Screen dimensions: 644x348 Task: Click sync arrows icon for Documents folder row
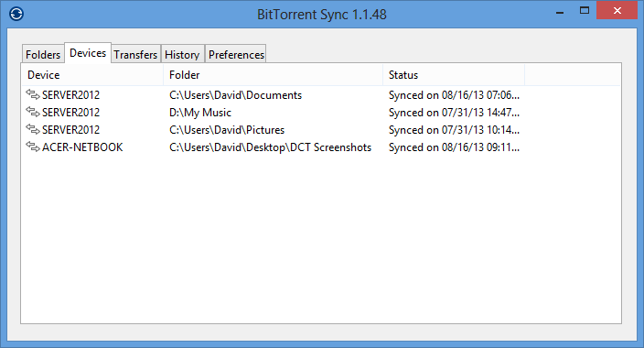[33, 94]
